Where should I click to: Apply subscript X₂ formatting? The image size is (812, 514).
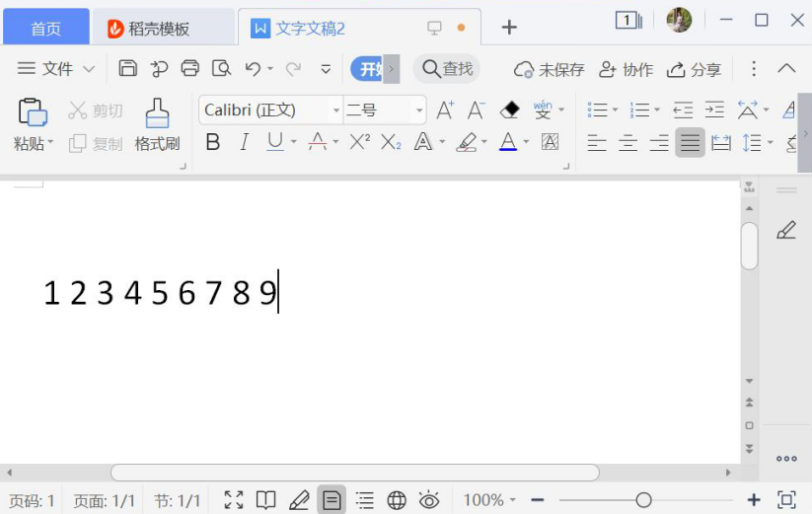pyautogui.click(x=391, y=141)
